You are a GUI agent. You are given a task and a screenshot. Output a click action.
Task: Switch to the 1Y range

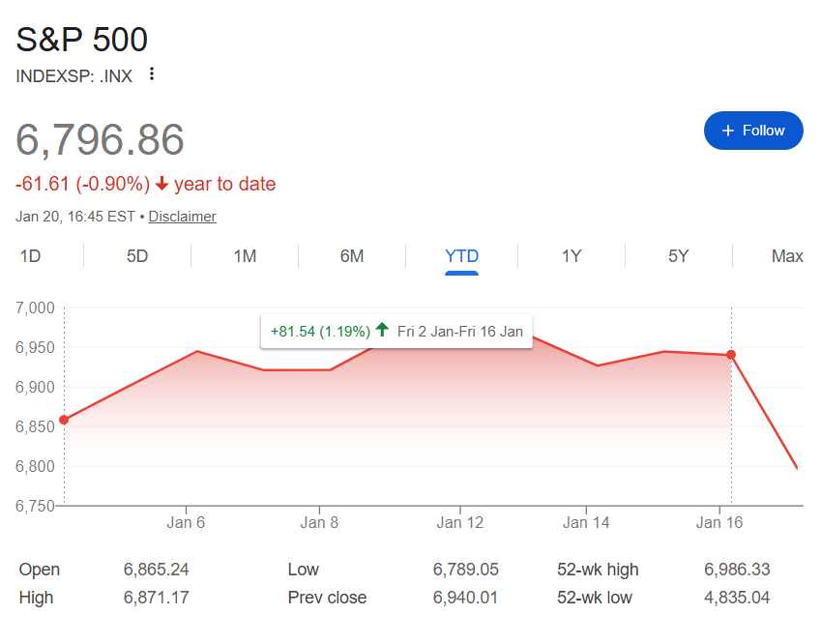coord(571,256)
